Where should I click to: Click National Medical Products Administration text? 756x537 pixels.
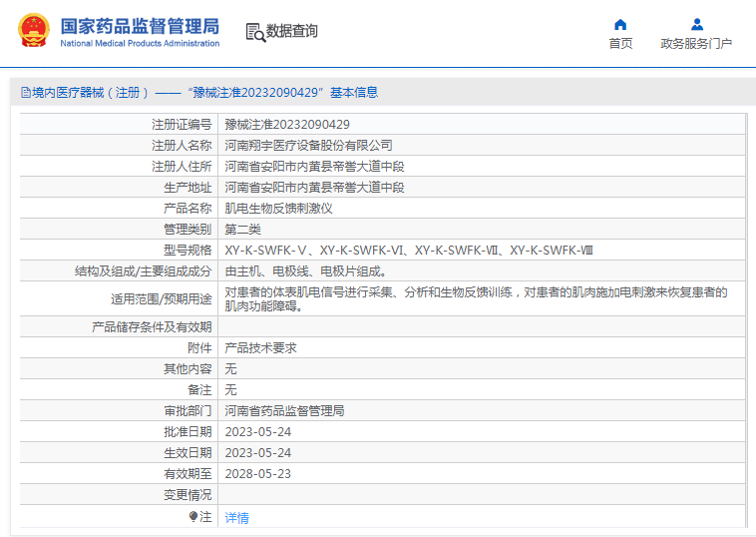[140, 44]
